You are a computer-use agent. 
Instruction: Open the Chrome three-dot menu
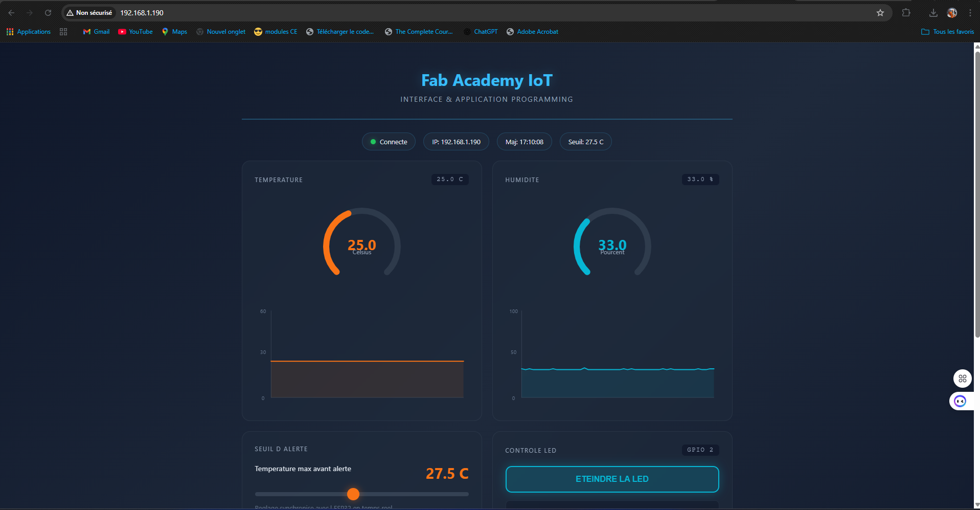[970, 13]
